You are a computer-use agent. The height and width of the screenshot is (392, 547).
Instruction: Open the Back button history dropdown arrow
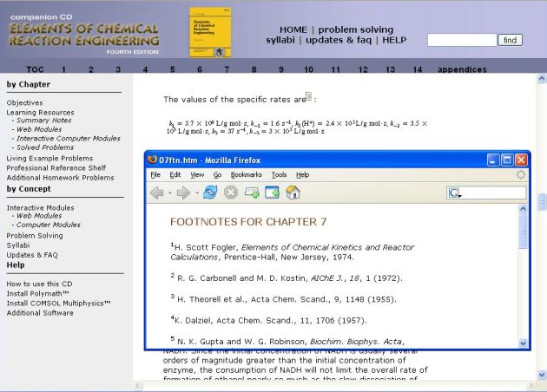pos(169,193)
